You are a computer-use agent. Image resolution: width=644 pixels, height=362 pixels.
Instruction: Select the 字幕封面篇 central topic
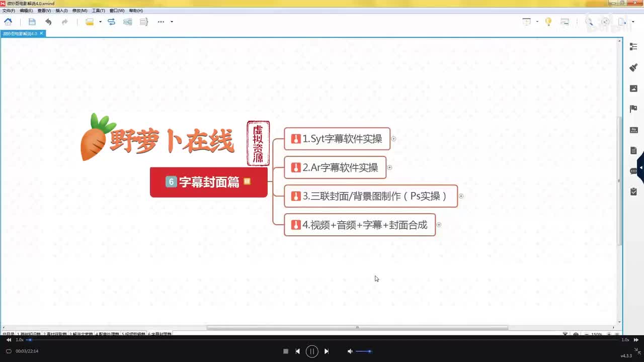209,182
